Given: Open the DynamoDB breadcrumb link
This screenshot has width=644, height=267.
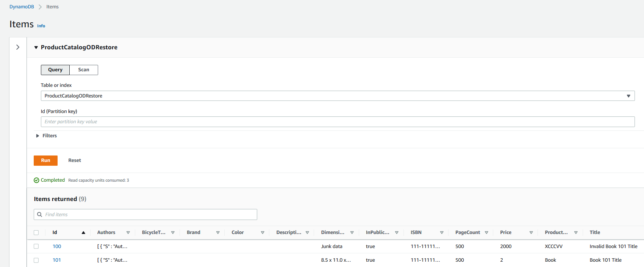Looking at the screenshot, I should click(x=22, y=7).
